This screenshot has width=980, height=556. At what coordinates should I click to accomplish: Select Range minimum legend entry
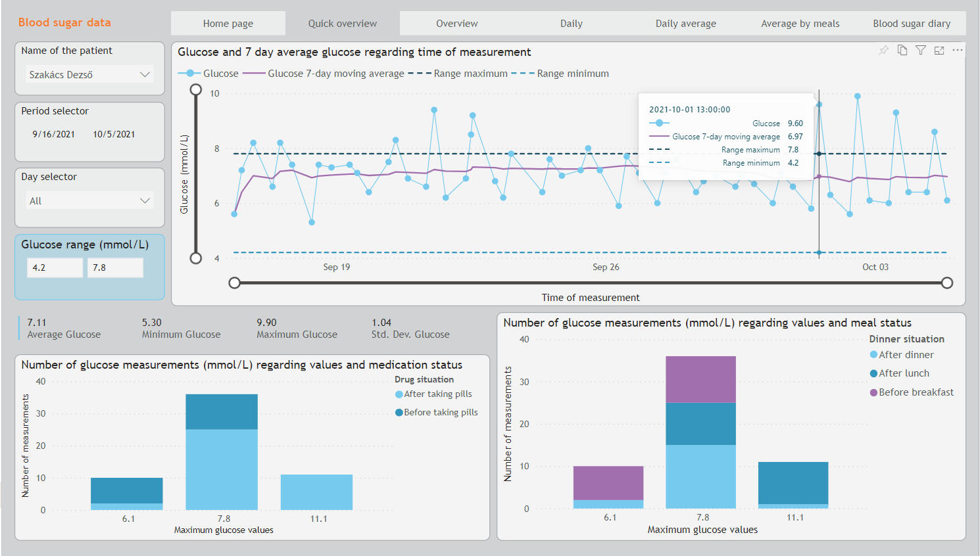[x=560, y=74]
